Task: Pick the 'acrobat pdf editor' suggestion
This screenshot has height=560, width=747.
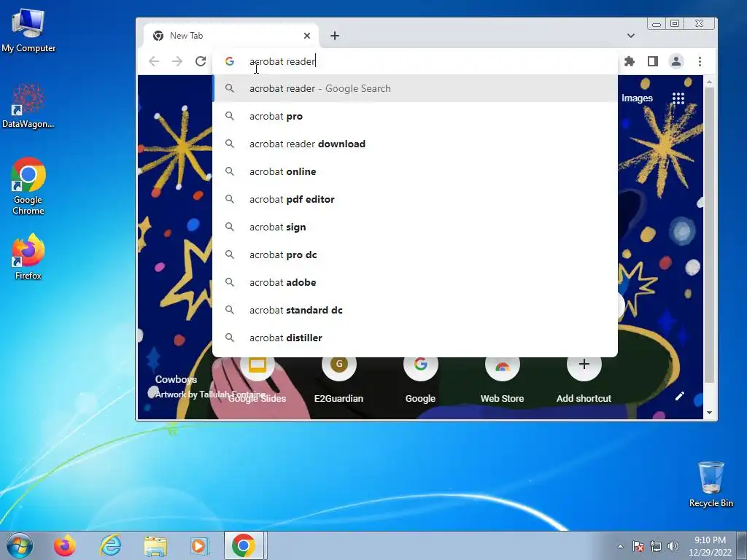Action: click(x=415, y=199)
